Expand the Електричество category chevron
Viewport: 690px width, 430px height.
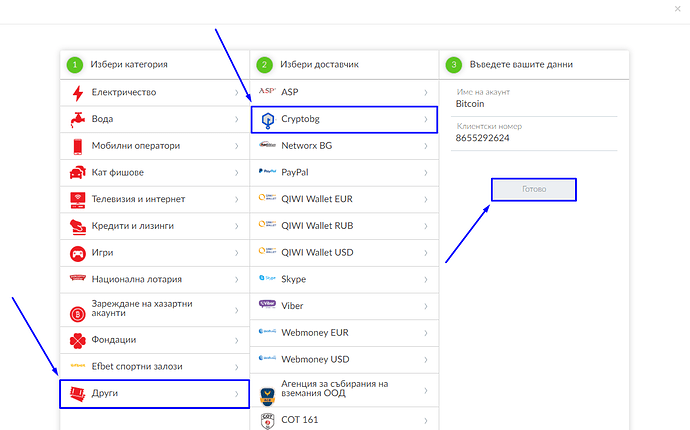point(237,92)
